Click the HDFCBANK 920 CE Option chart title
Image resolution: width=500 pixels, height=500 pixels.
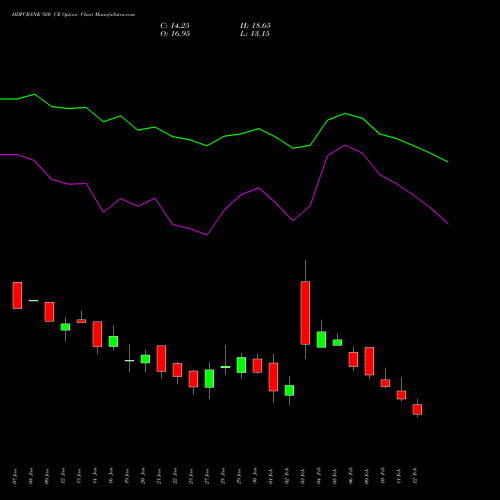click(x=73, y=15)
